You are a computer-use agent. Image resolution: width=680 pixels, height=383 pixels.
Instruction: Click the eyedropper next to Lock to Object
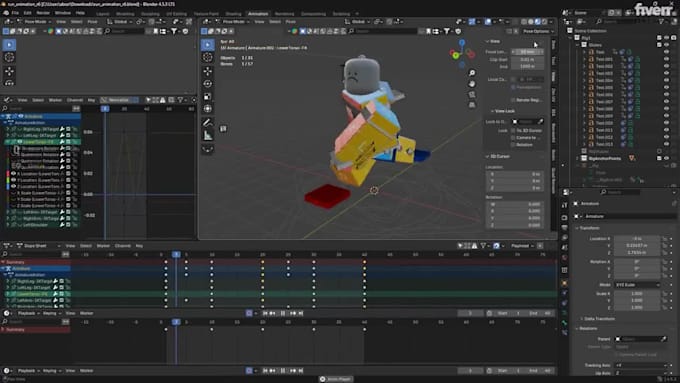[540, 122]
